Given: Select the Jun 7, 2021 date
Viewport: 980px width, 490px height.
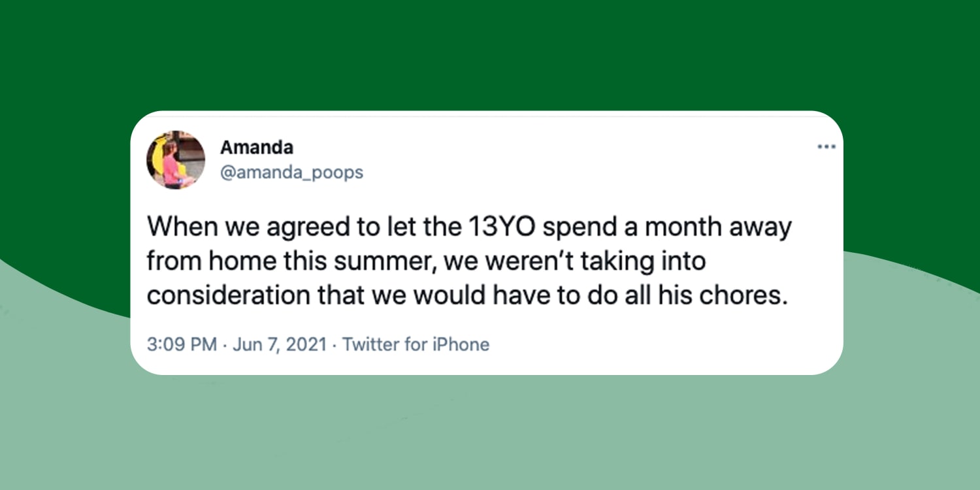Looking at the screenshot, I should pyautogui.click(x=278, y=344).
